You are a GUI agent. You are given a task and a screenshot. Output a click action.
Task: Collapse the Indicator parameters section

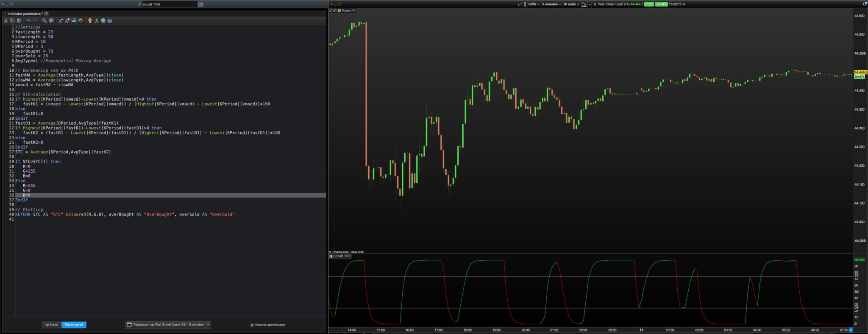pos(6,14)
